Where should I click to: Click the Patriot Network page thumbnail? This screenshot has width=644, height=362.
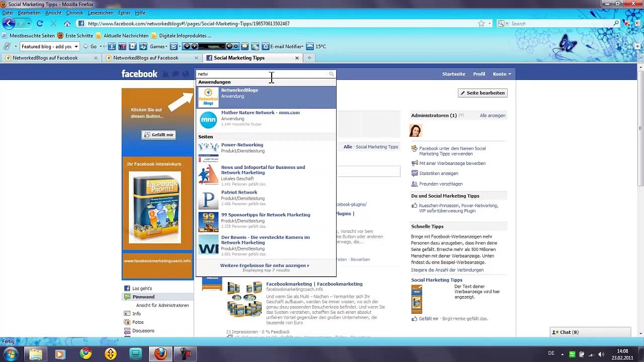point(208,200)
